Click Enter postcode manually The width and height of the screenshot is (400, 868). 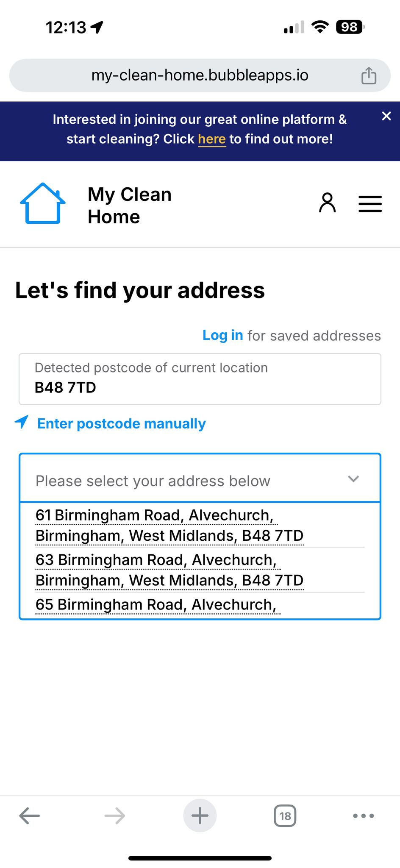pyautogui.click(x=122, y=423)
